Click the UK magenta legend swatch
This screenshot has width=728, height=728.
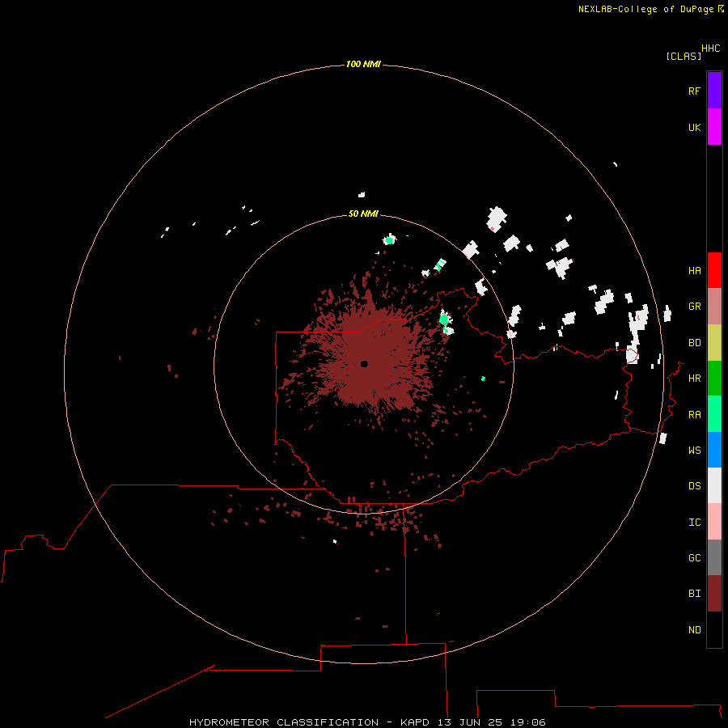coord(714,127)
